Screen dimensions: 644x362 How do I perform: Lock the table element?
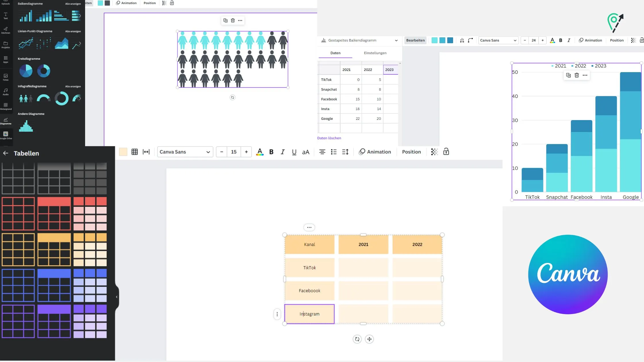[446, 152]
